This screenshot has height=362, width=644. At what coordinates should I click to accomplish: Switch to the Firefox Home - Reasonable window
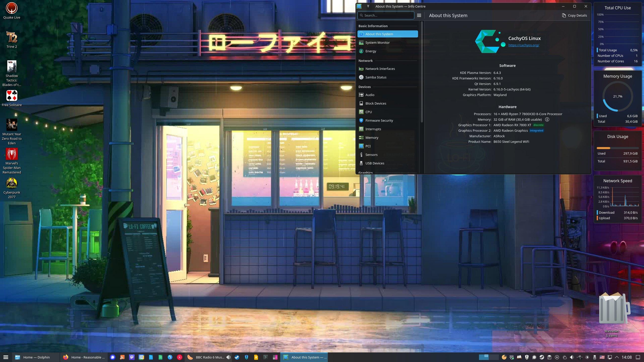tap(84, 357)
